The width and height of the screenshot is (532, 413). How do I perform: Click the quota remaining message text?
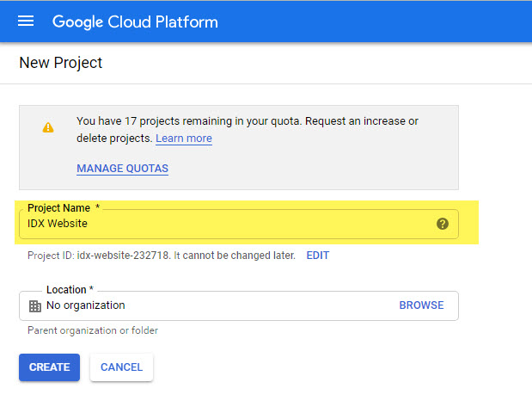pos(248,129)
